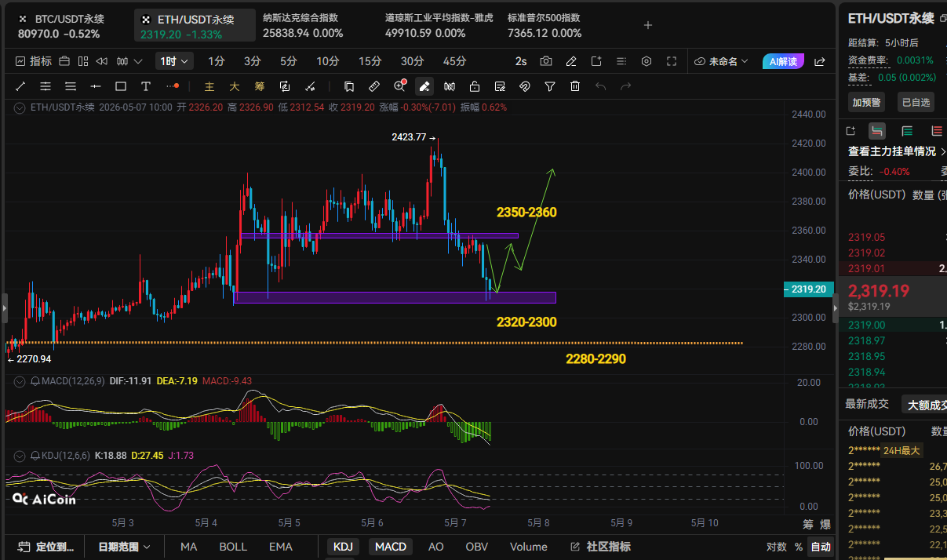Click the 加预警 alert button
This screenshot has width=947, height=560.
click(x=865, y=102)
